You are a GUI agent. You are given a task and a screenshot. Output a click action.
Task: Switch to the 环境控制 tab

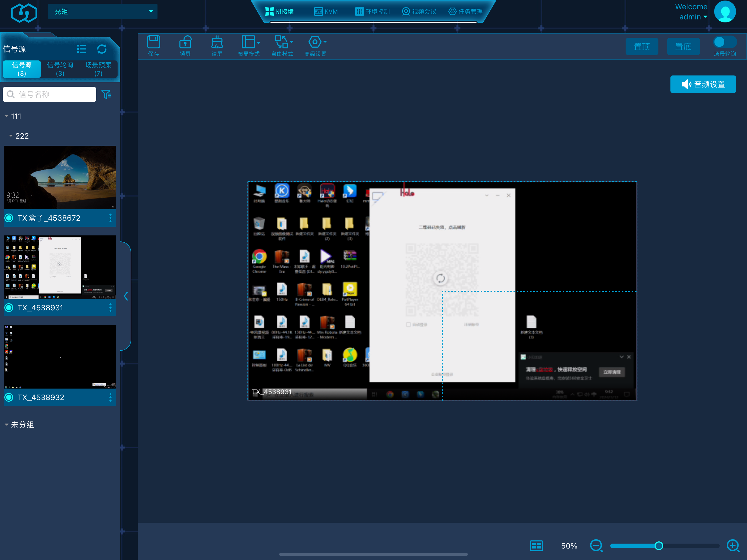tap(372, 11)
